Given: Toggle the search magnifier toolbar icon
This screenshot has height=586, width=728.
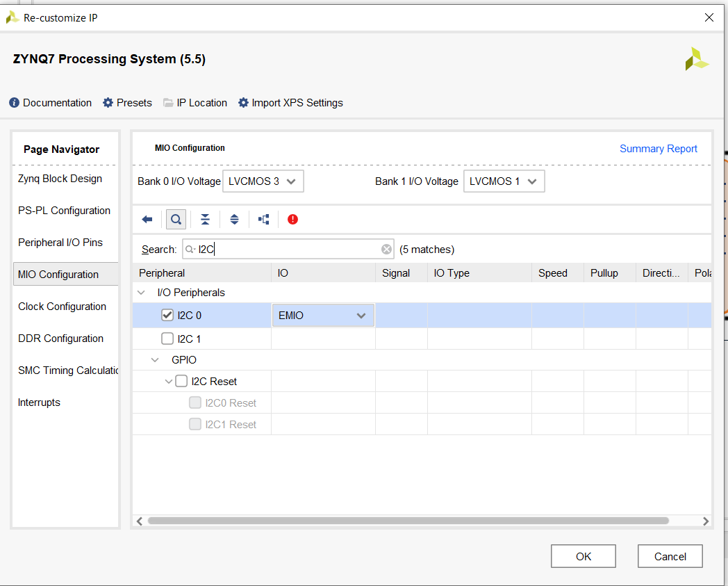Looking at the screenshot, I should [x=176, y=220].
